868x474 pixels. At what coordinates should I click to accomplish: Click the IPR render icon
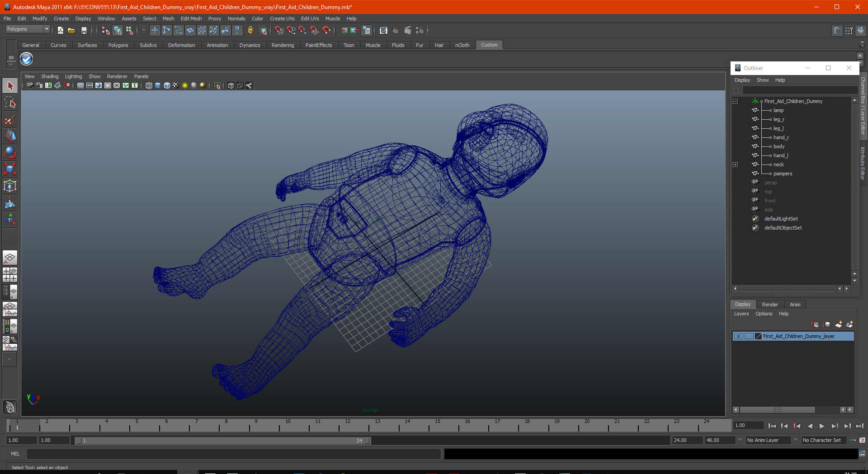[408, 30]
